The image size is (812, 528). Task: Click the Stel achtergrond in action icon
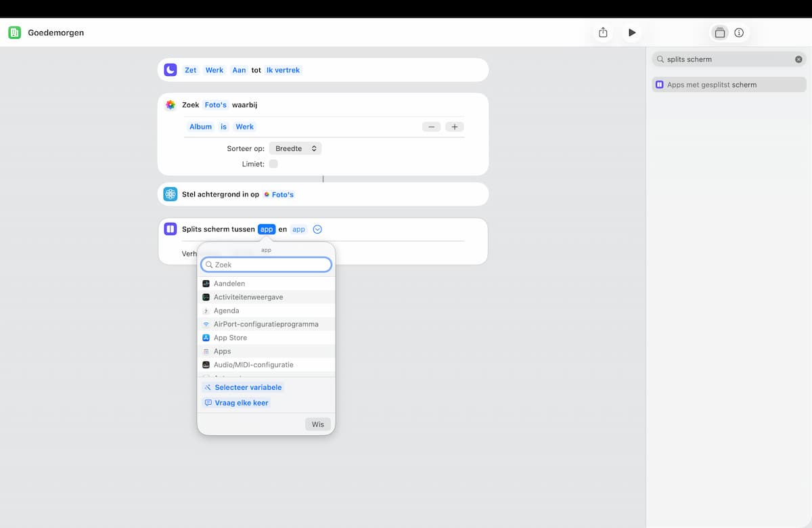pyautogui.click(x=171, y=194)
